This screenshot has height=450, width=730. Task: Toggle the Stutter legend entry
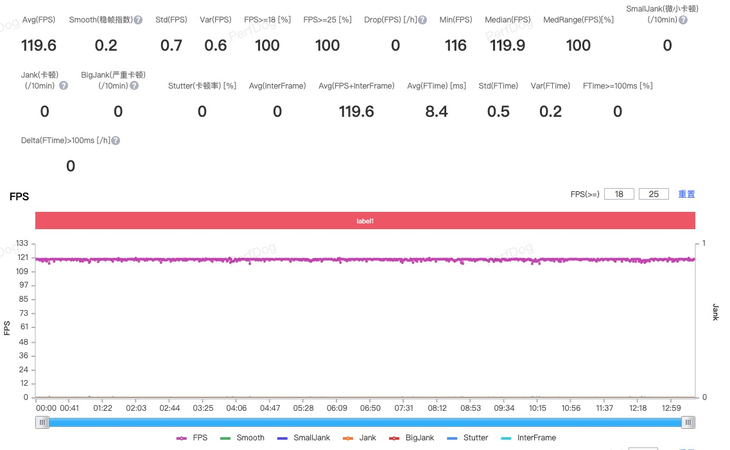pos(467,438)
